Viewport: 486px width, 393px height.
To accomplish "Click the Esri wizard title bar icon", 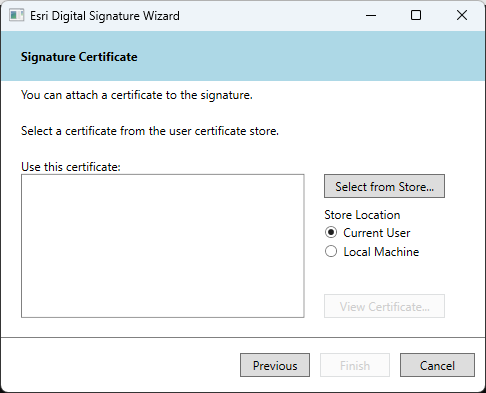I will coord(17,15).
